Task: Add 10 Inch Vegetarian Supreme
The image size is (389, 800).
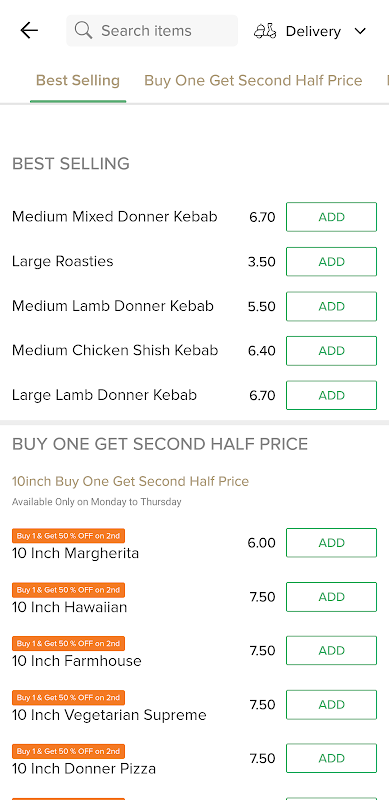Action: [x=331, y=705]
